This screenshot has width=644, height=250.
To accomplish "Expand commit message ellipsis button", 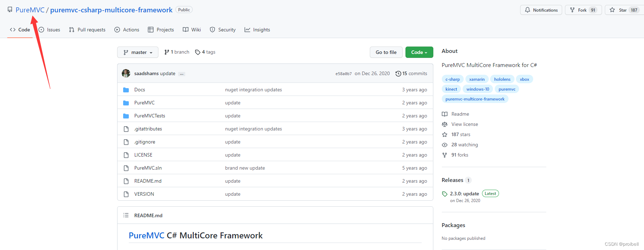I will tap(182, 74).
